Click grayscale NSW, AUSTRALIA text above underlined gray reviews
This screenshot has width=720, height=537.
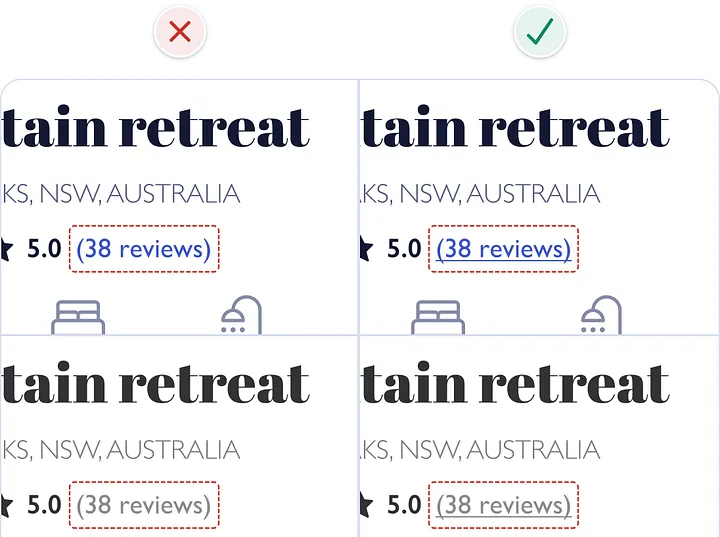click(500, 450)
